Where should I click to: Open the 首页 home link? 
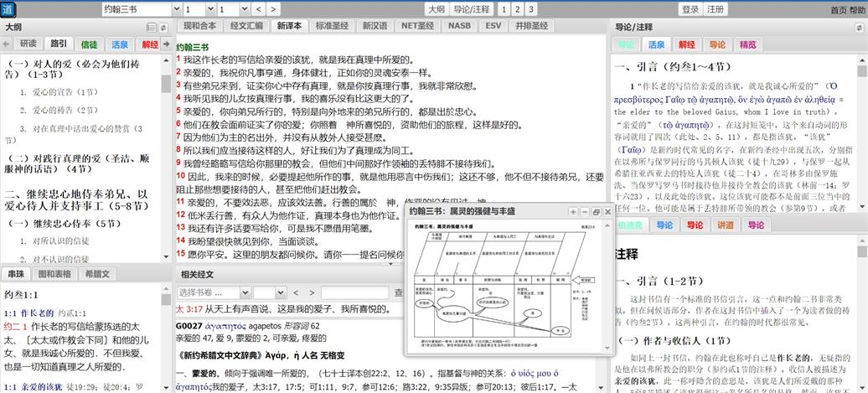(x=839, y=10)
